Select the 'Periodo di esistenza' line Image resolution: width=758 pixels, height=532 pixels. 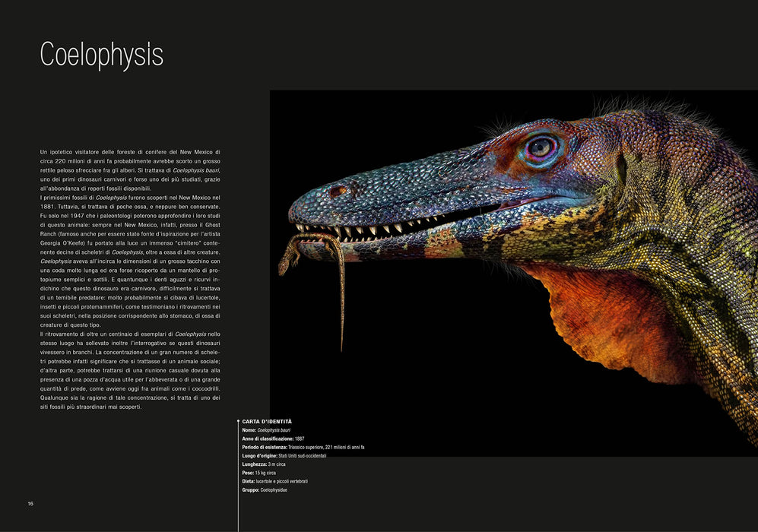click(303, 448)
